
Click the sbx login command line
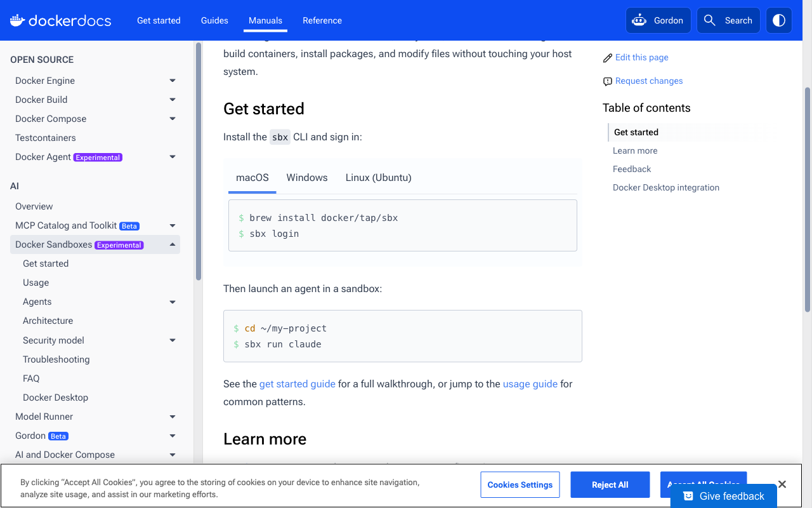[274, 234]
